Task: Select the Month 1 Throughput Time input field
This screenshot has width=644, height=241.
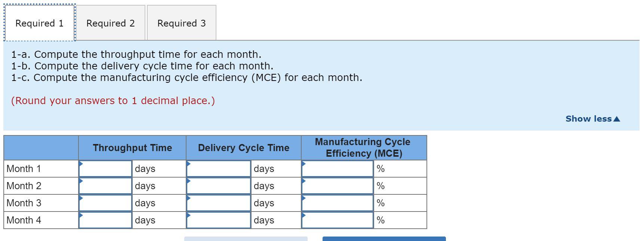Action: tap(105, 169)
